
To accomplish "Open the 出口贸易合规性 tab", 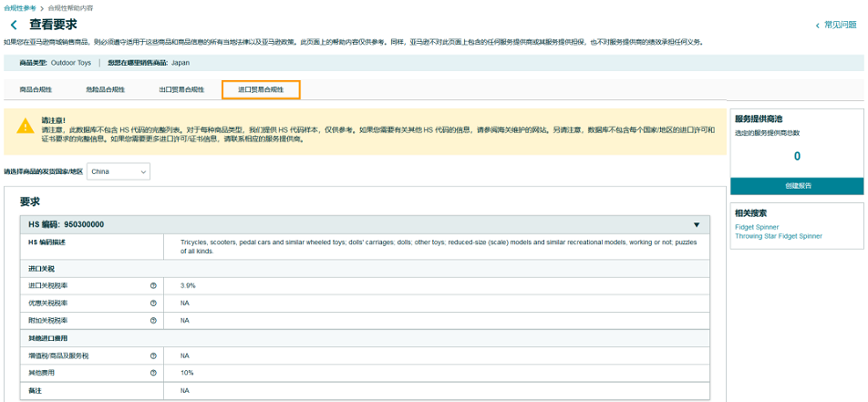I will [x=181, y=90].
